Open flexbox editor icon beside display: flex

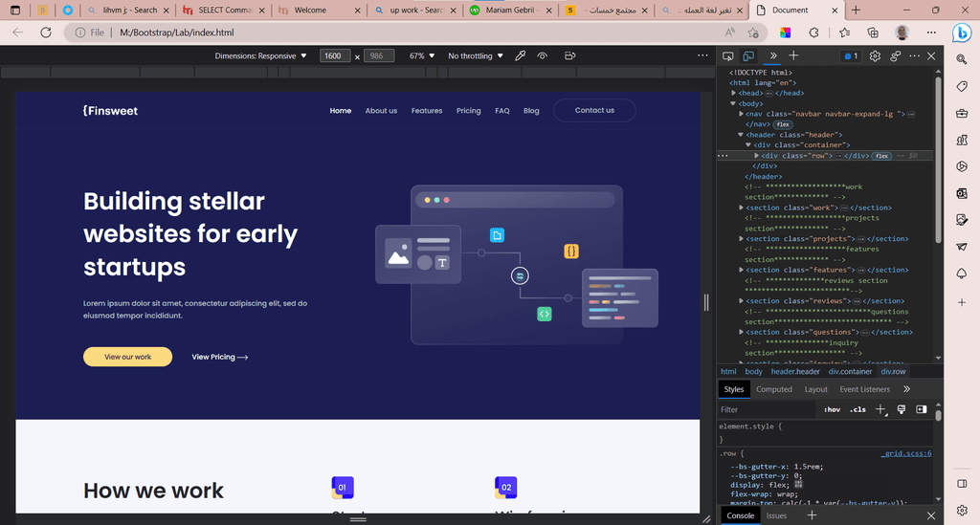coord(798,485)
